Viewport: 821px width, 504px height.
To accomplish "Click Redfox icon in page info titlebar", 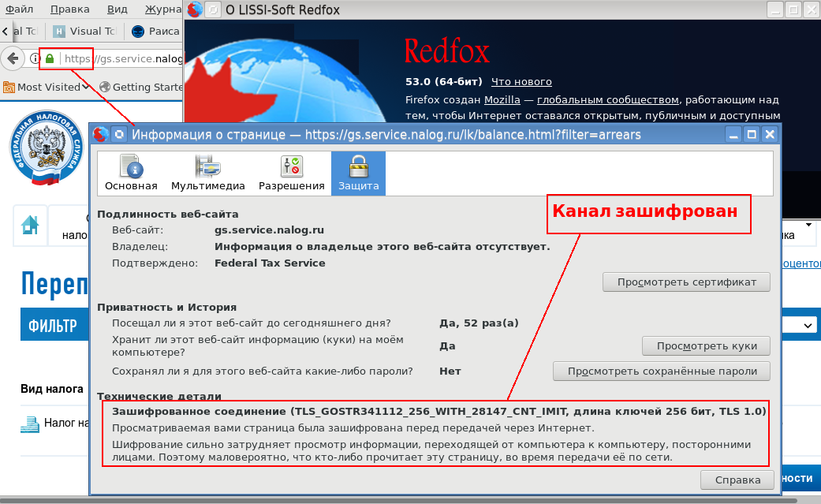I will tap(100, 135).
